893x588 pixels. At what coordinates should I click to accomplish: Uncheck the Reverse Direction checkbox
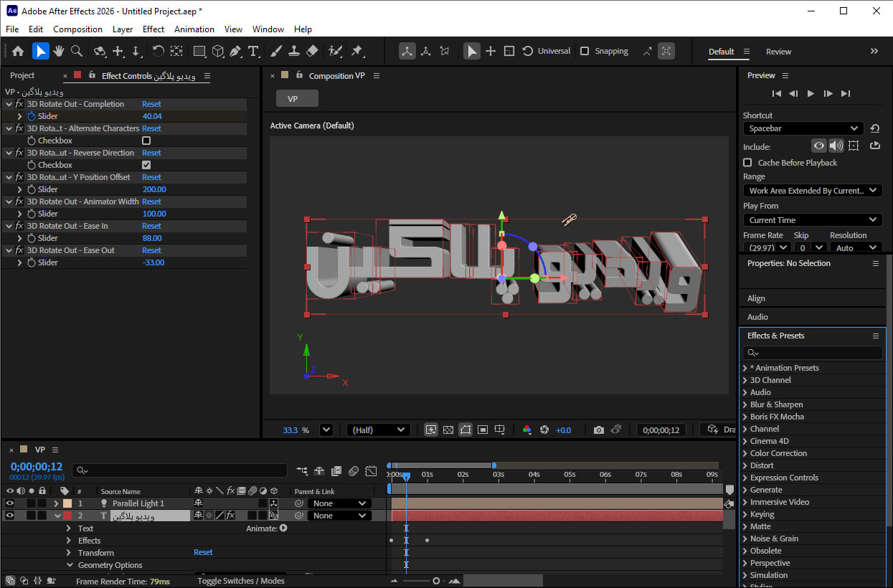pyautogui.click(x=146, y=164)
